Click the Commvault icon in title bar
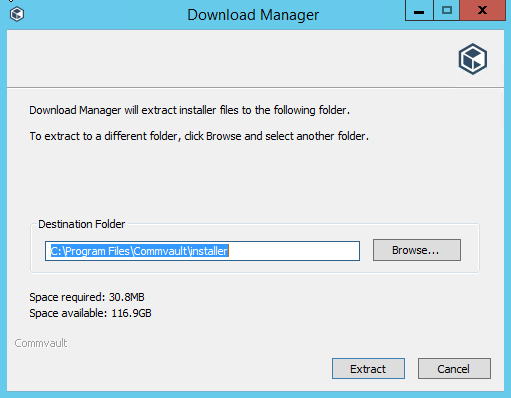Viewport: 511px width, 398px height. tap(17, 14)
